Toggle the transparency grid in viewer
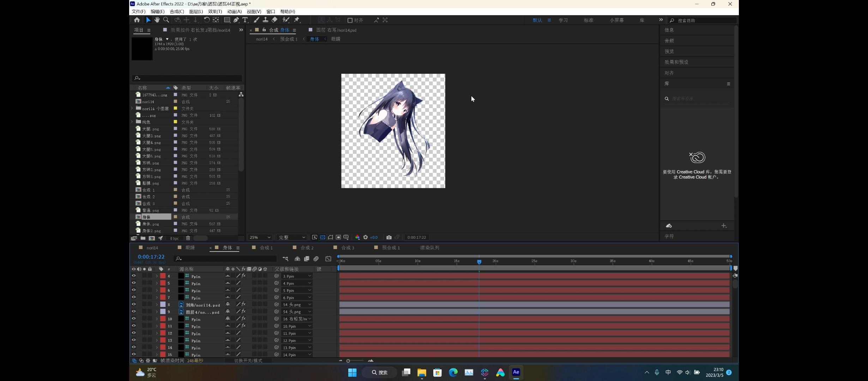Image resolution: width=868 pixels, height=381 pixels. coord(323,237)
